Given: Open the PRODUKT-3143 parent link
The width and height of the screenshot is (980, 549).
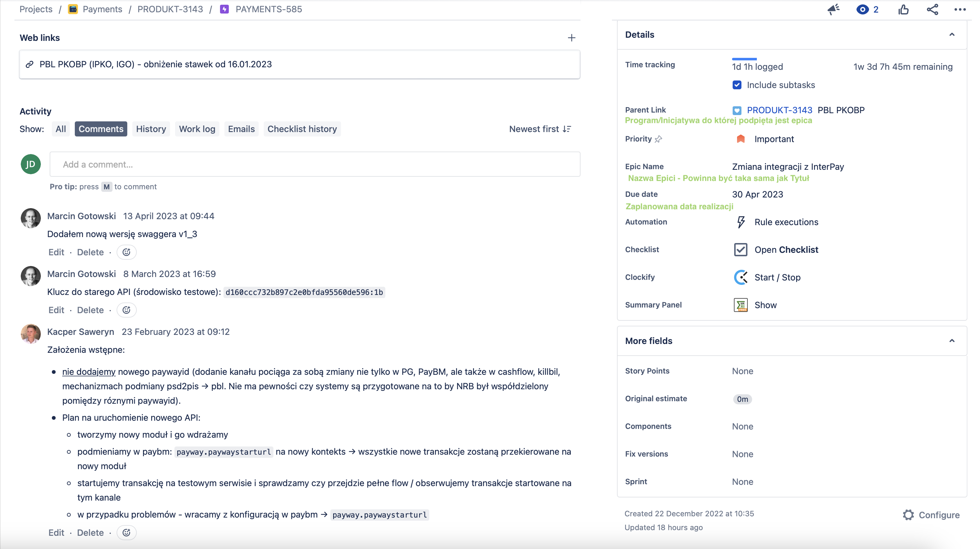Looking at the screenshot, I should click(x=779, y=110).
